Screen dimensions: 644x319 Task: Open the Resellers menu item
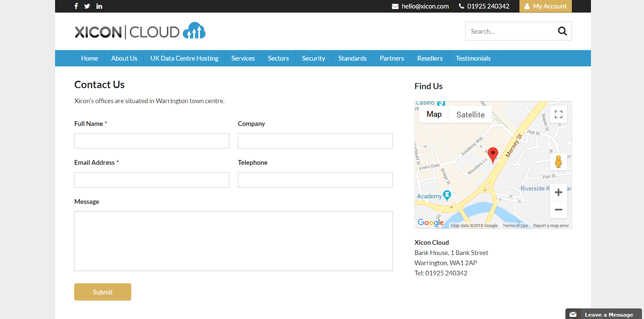(x=430, y=58)
